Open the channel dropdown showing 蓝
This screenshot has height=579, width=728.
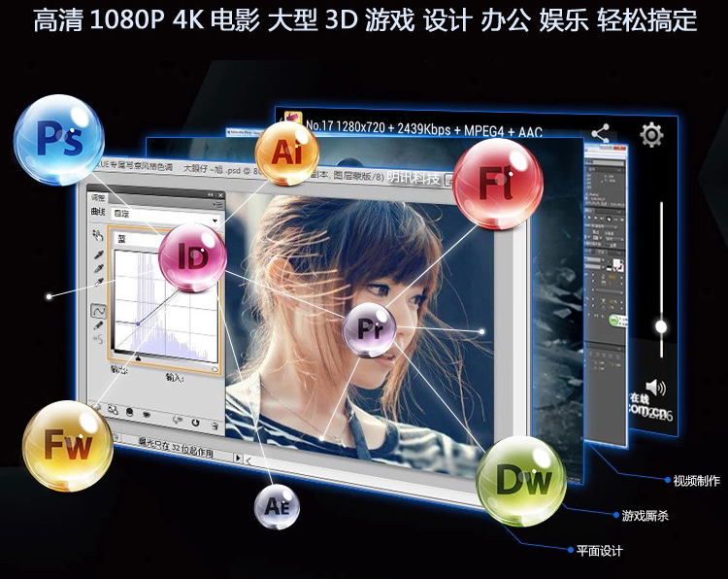pos(139,239)
